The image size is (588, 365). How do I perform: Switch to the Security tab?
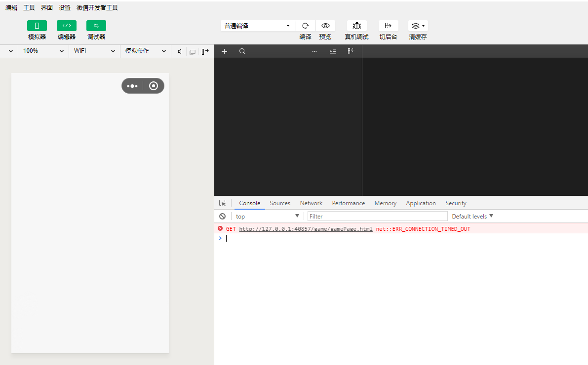456,203
